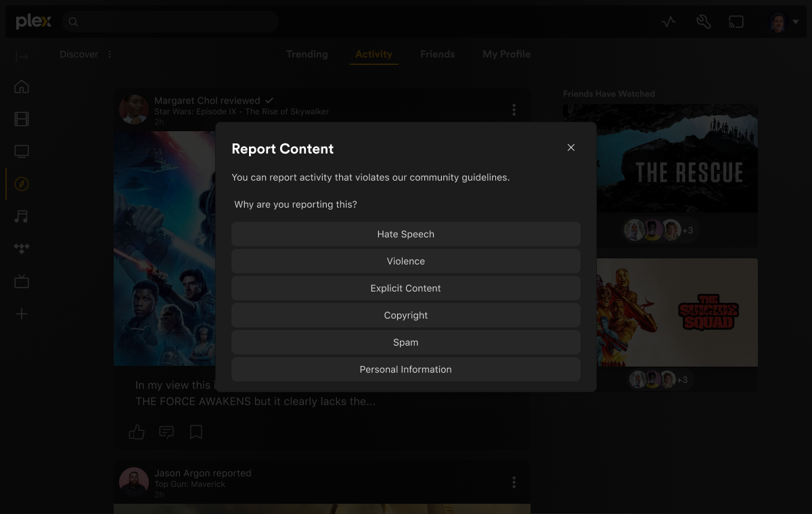812x514 pixels.
Task: Choose Hate Speech as report reason
Action: coord(406,234)
